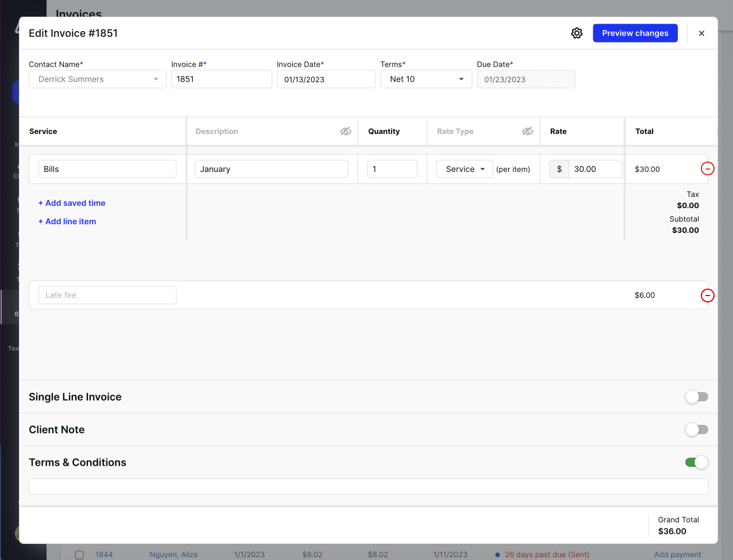Check the checkbox beside invoice 1844

pos(79,554)
